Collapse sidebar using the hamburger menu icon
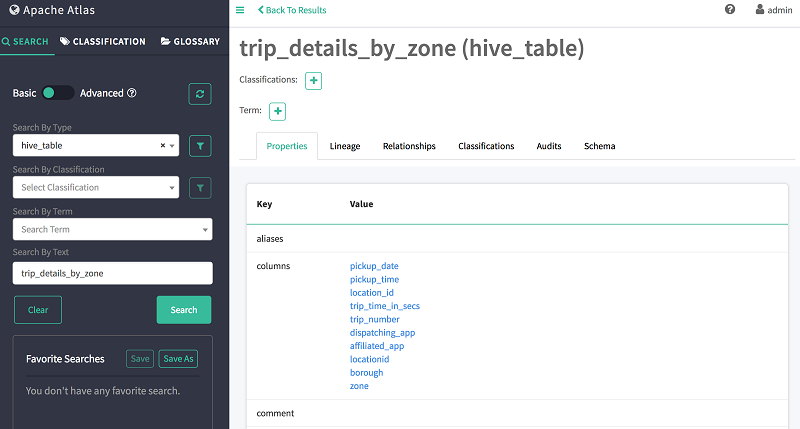This screenshot has width=800, height=429. 240,10
